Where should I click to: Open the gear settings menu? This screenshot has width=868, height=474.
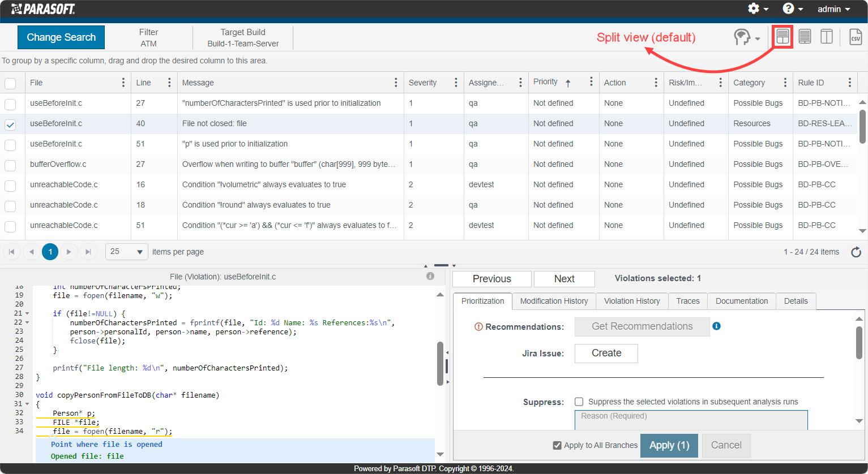(758, 8)
